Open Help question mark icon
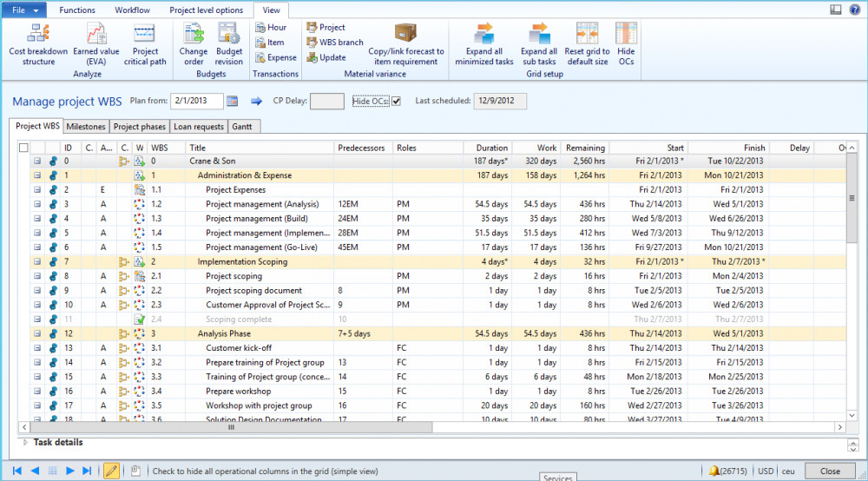 855,10
